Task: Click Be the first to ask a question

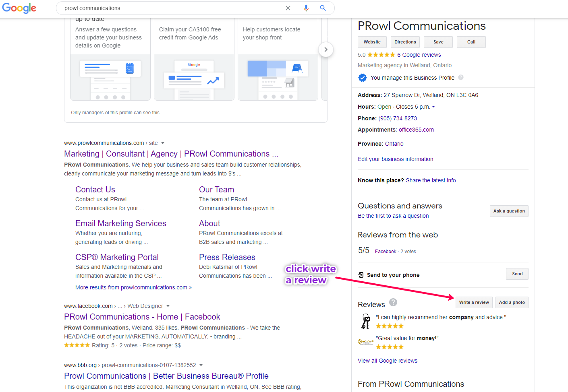Action: [x=393, y=216]
